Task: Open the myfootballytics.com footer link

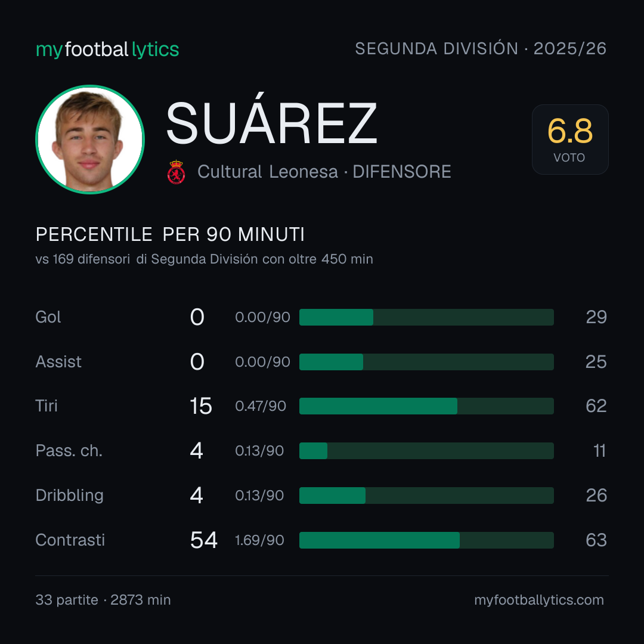Action: point(539,600)
